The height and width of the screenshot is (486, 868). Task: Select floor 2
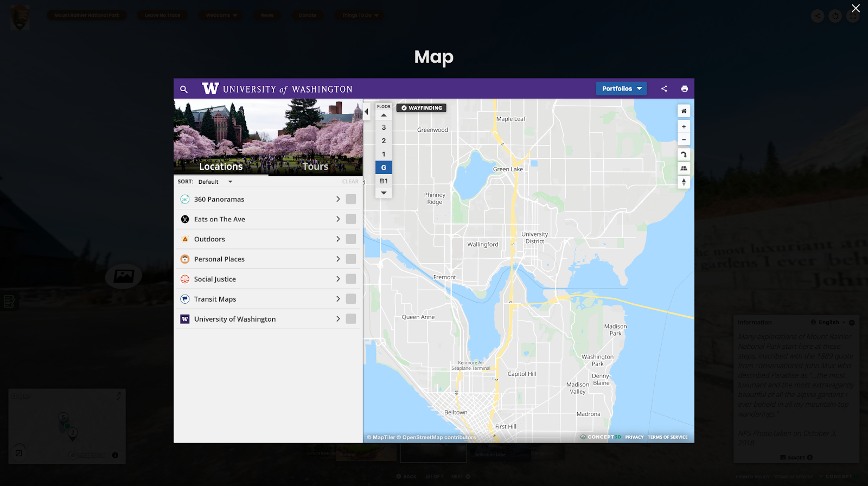coord(384,141)
